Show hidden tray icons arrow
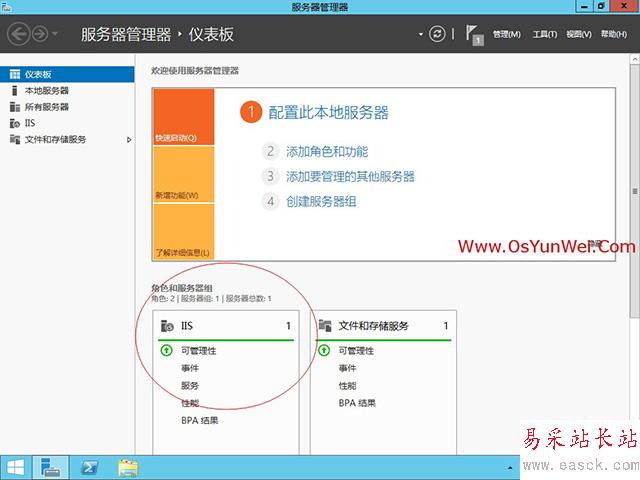 pyautogui.click(x=510, y=468)
